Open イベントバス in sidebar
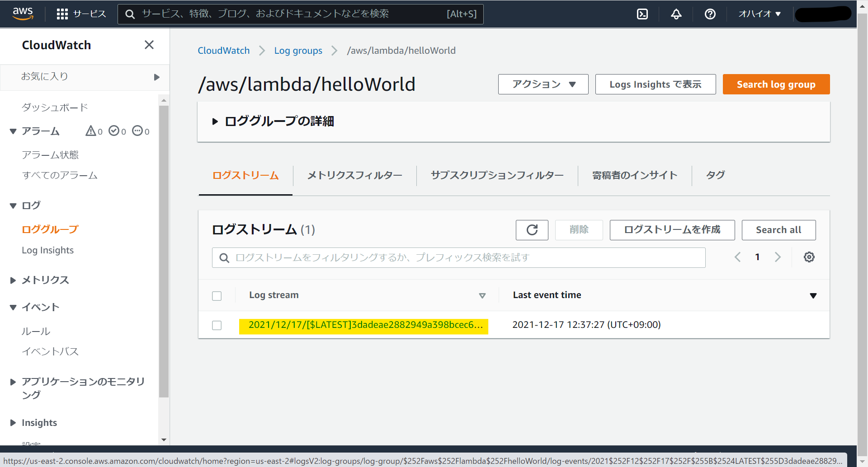868x467 pixels. tap(50, 352)
